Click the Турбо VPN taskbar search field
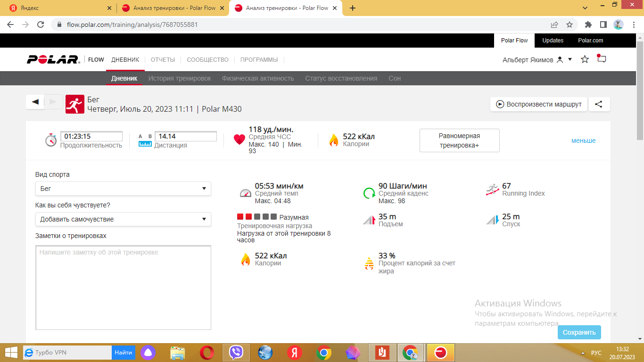Screen dimensions: 644x362 pos(67,353)
